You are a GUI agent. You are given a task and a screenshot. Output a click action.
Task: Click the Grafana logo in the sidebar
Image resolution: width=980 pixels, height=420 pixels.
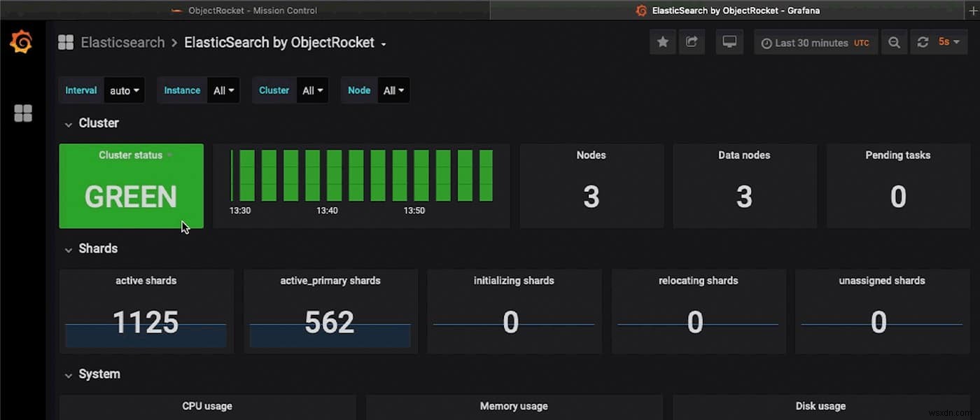(x=22, y=42)
